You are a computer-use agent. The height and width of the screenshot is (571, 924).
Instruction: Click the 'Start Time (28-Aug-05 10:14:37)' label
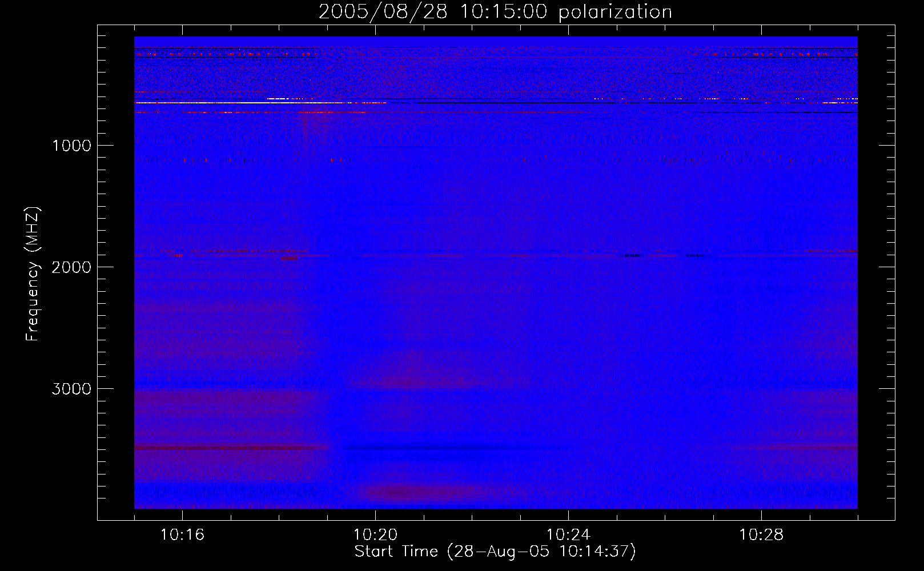[495, 552]
